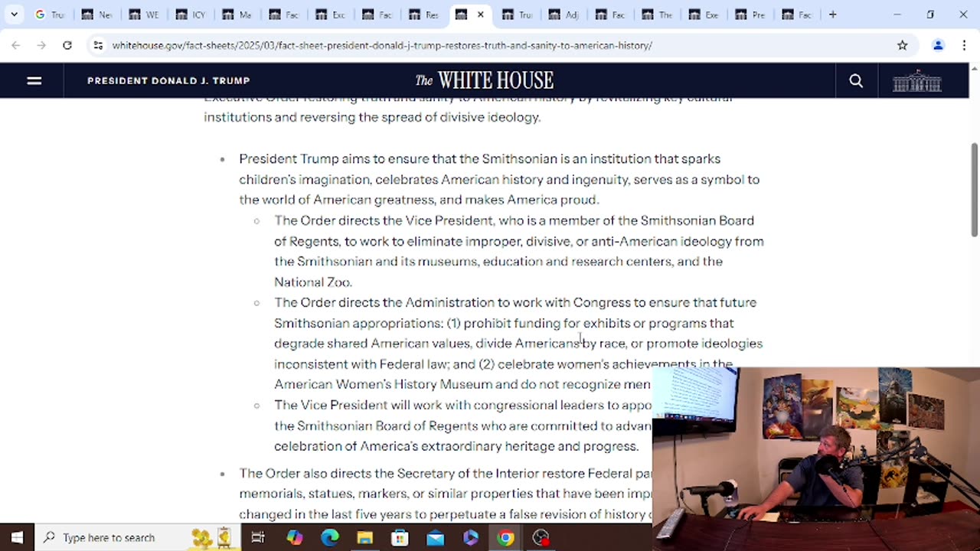Open Microsoft Edge from the taskbar
This screenshot has width=980, height=551.
point(330,537)
